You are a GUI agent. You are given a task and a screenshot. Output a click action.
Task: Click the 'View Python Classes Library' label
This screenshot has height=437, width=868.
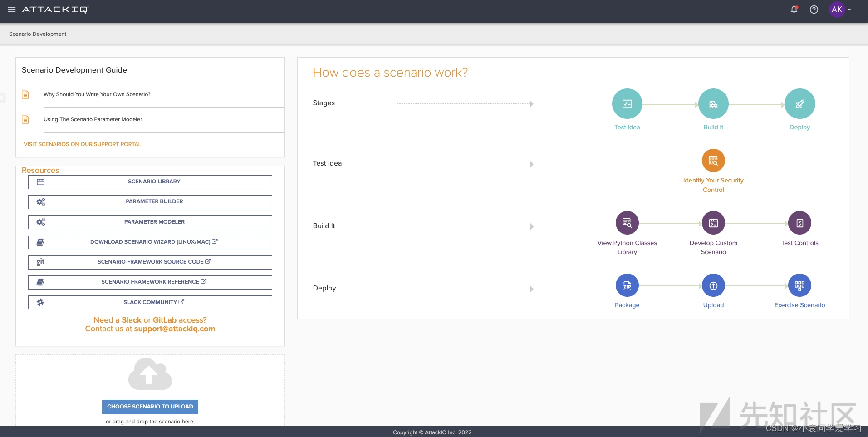[x=627, y=248]
